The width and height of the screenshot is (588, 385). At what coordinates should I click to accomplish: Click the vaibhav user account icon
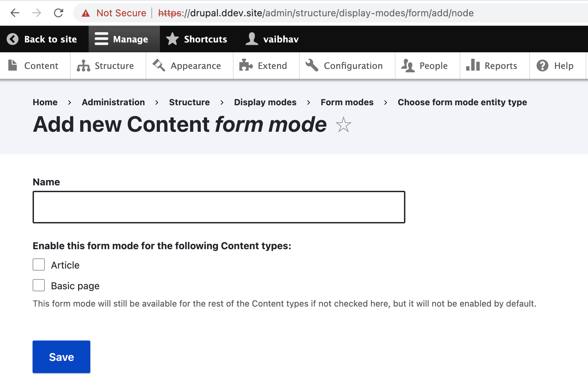pyautogui.click(x=251, y=39)
